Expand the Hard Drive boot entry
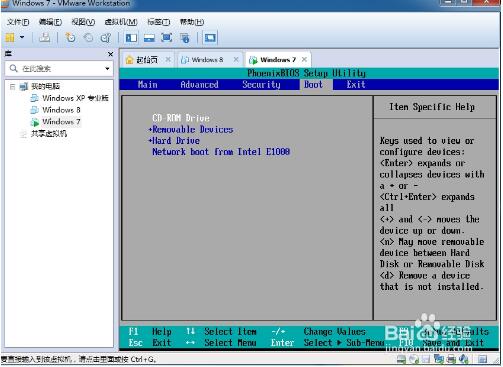Image resolution: width=503 pixels, height=367 pixels. click(x=174, y=141)
